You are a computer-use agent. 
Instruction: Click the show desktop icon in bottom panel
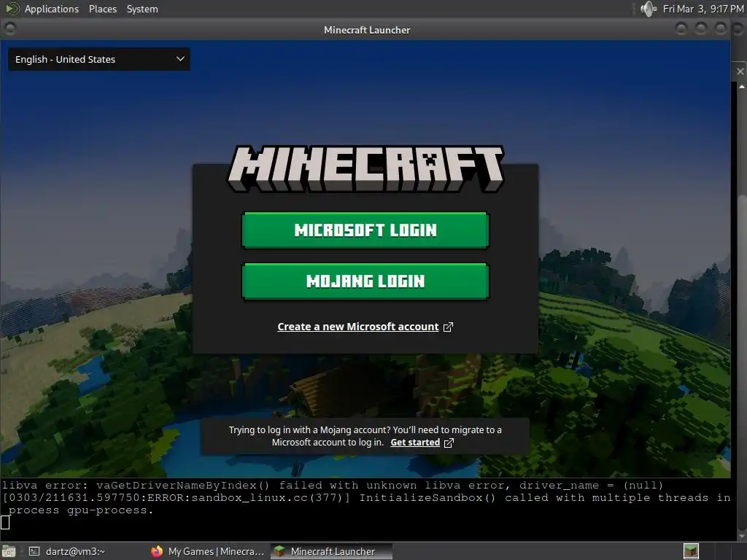point(9,551)
